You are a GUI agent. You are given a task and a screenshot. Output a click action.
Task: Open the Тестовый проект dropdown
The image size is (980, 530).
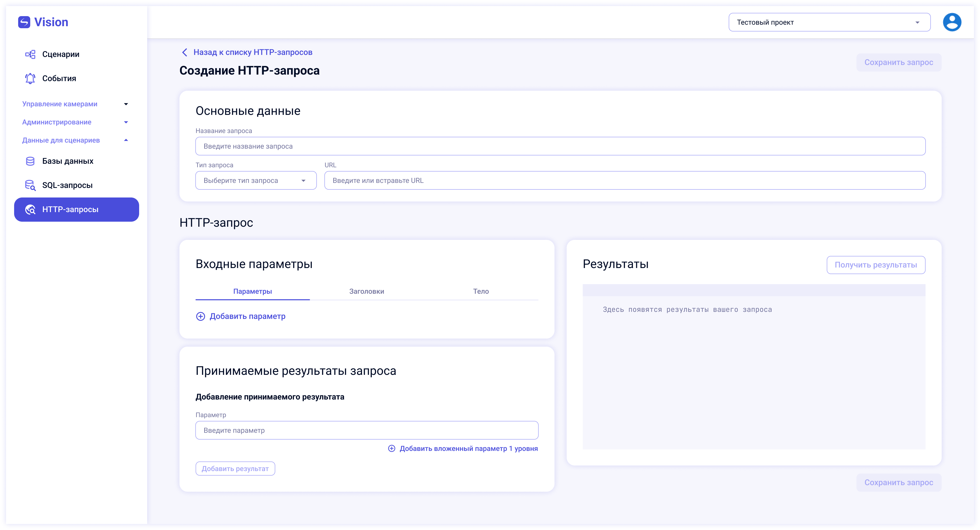(x=829, y=22)
